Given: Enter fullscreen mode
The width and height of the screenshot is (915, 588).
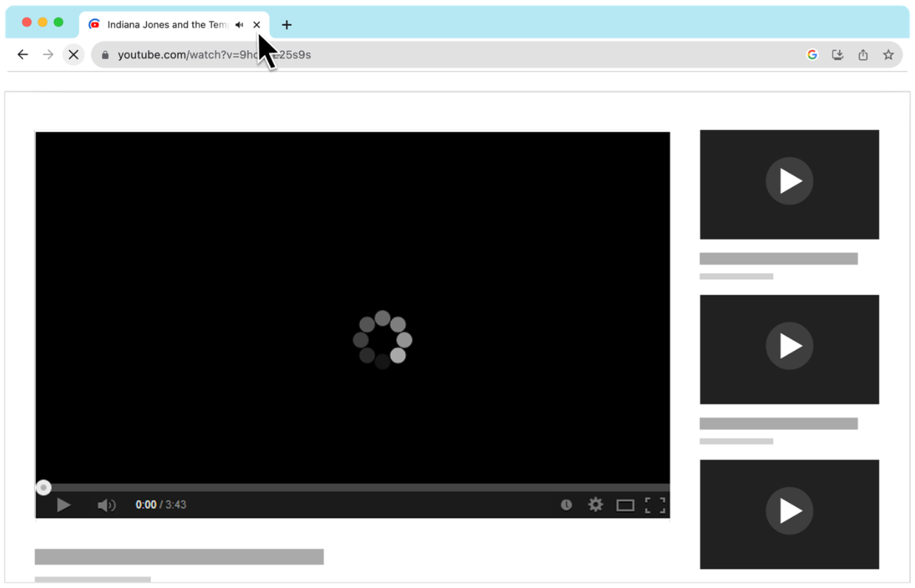Looking at the screenshot, I should [655, 505].
